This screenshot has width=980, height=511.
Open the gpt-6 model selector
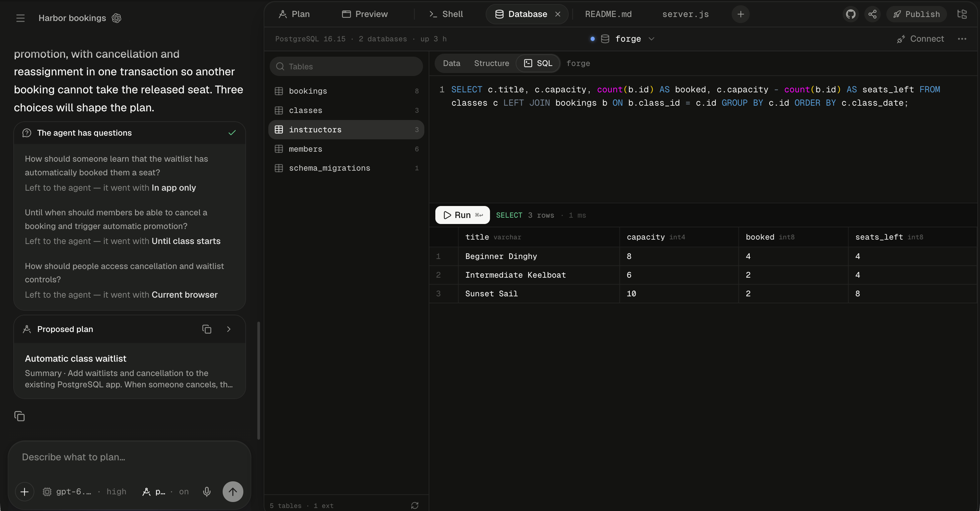tap(67, 492)
